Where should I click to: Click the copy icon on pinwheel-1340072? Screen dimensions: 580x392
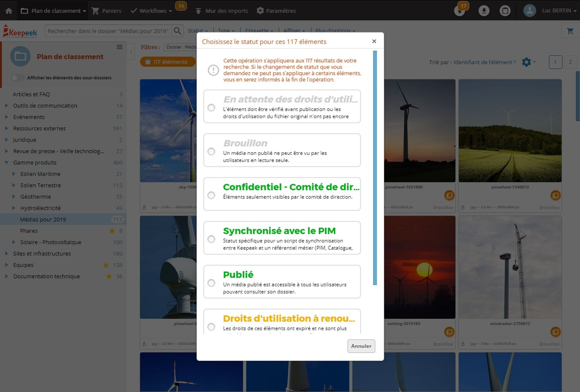[555, 195]
